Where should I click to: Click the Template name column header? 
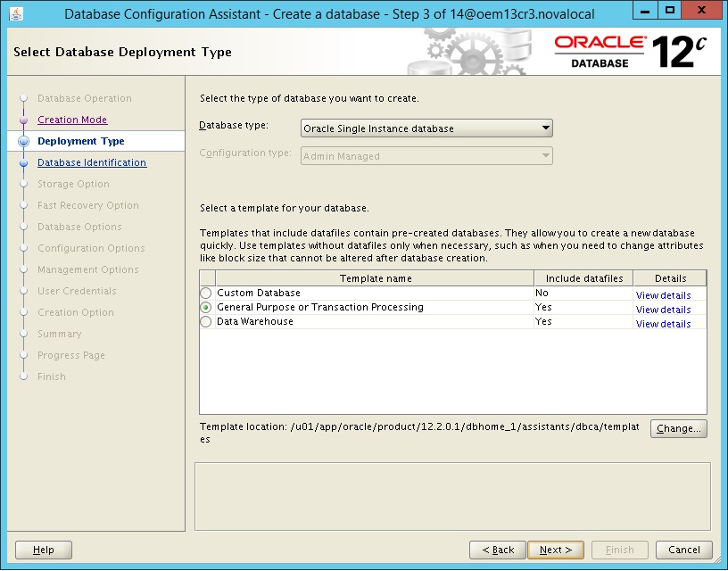coord(375,278)
